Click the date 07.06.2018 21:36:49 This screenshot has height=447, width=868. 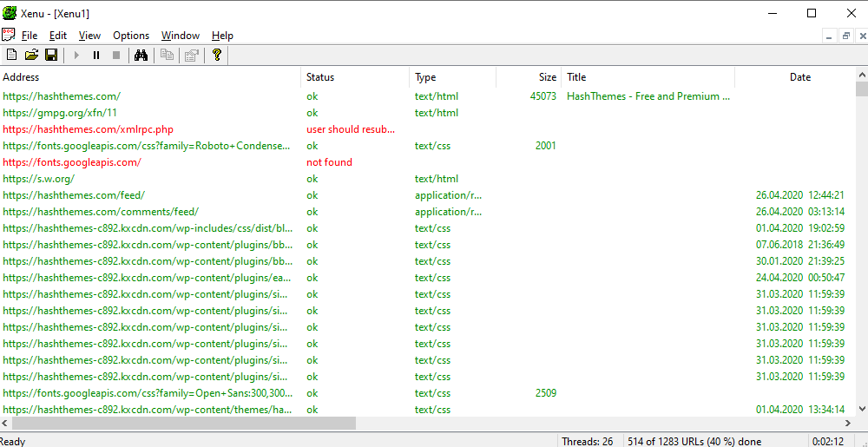point(800,245)
